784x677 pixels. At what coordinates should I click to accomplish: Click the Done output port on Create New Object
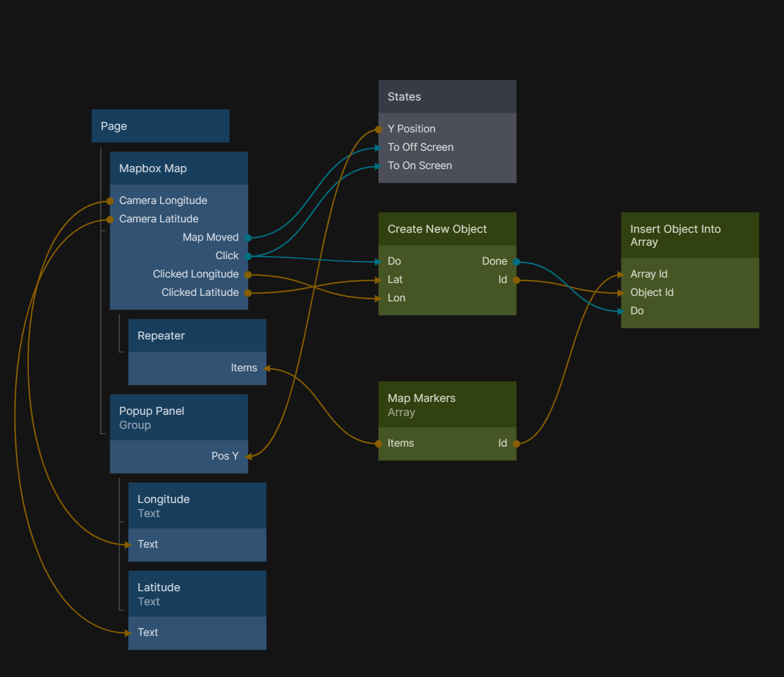pyautogui.click(x=516, y=262)
